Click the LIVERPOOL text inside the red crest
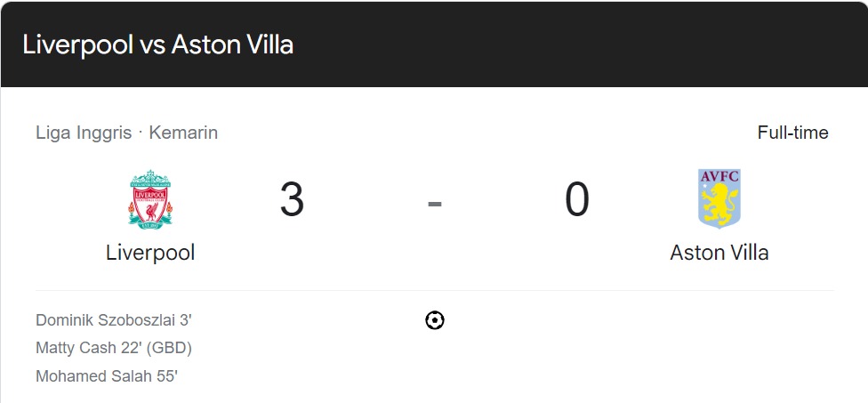Image resolution: width=868 pixels, height=403 pixels. (x=150, y=196)
